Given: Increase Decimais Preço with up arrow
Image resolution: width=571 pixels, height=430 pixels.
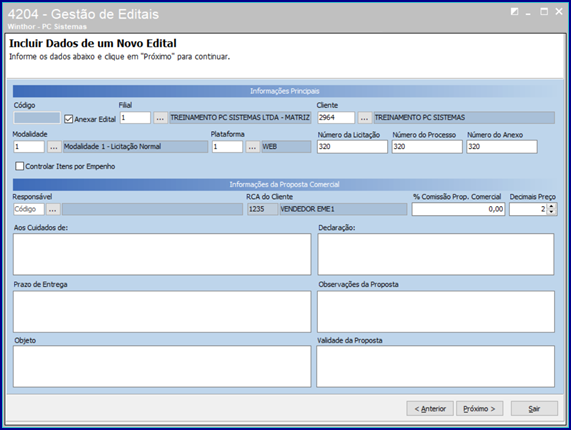Looking at the screenshot, I should 552,206.
